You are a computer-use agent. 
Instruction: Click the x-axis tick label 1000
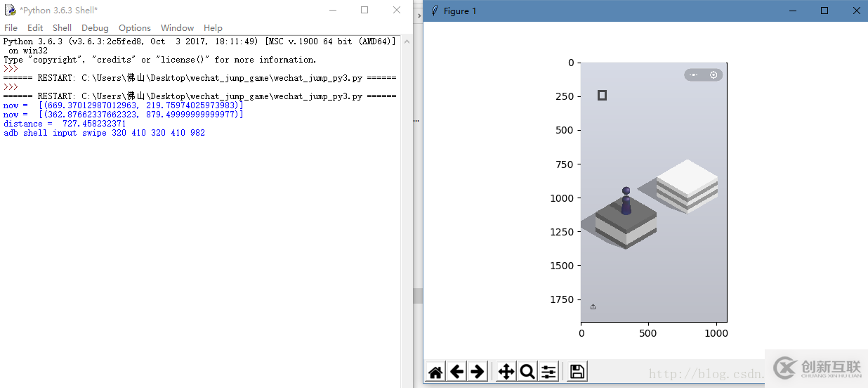(x=716, y=333)
